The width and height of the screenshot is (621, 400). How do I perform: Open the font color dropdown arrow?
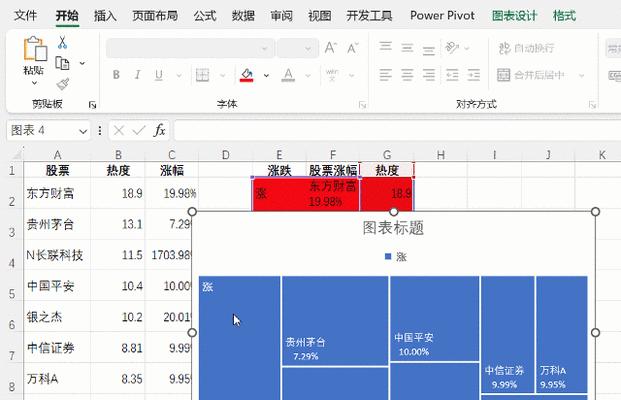click(308, 75)
